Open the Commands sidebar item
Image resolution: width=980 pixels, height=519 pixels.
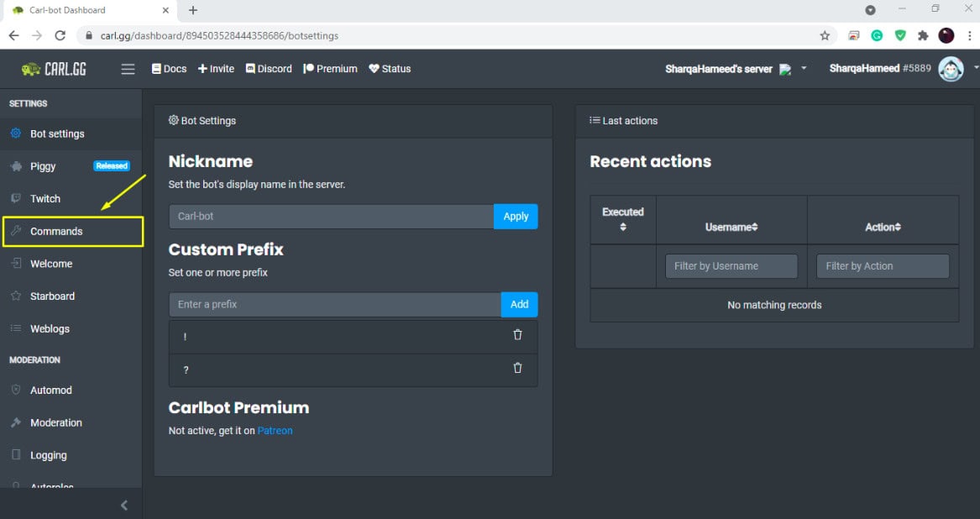(73, 231)
